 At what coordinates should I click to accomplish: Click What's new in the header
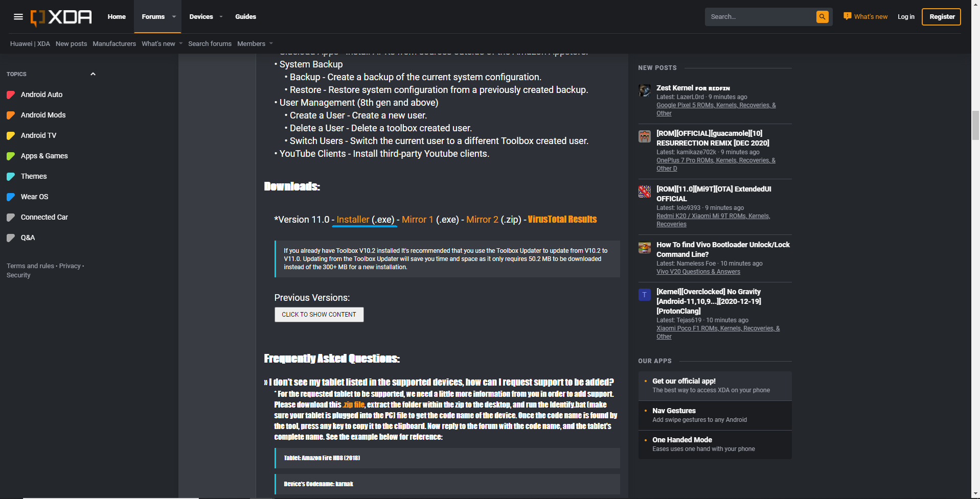(x=871, y=17)
